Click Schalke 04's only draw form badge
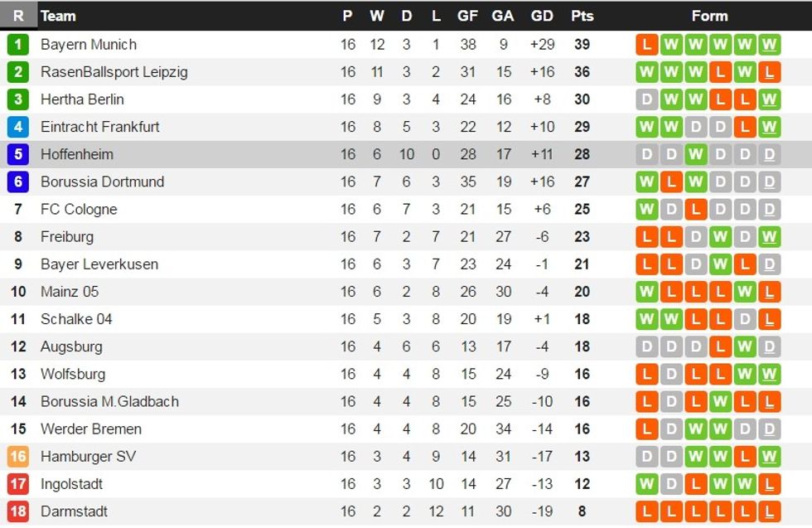This screenshot has height=528, width=812. click(x=745, y=319)
